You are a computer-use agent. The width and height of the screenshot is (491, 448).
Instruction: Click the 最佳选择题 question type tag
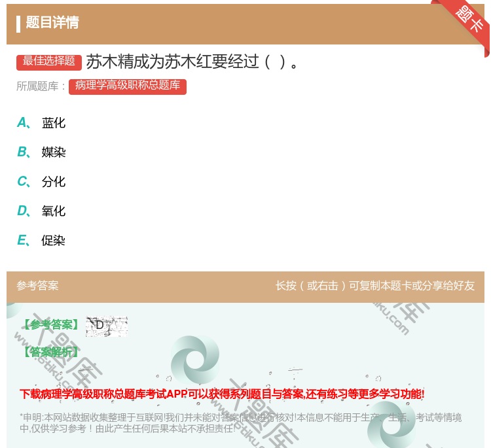(x=49, y=61)
